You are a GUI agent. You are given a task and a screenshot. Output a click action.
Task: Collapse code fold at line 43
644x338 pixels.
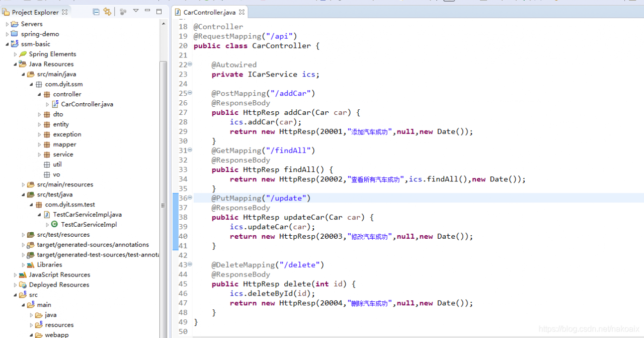click(x=190, y=264)
